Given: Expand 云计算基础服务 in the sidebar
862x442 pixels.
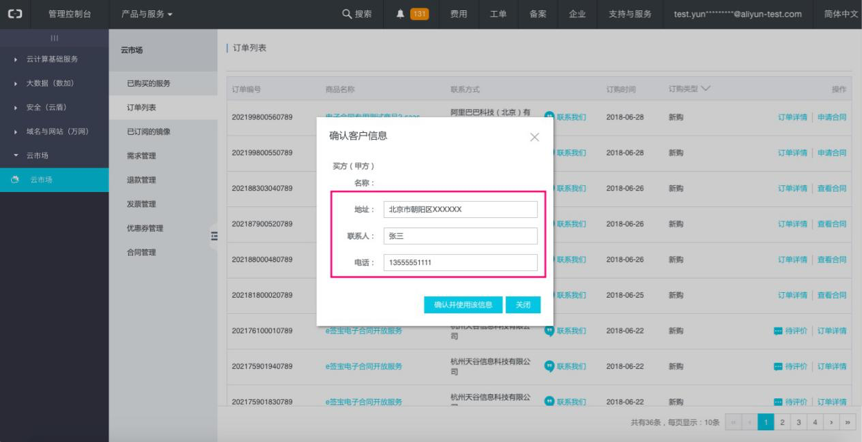Looking at the screenshot, I should pyautogui.click(x=54, y=59).
